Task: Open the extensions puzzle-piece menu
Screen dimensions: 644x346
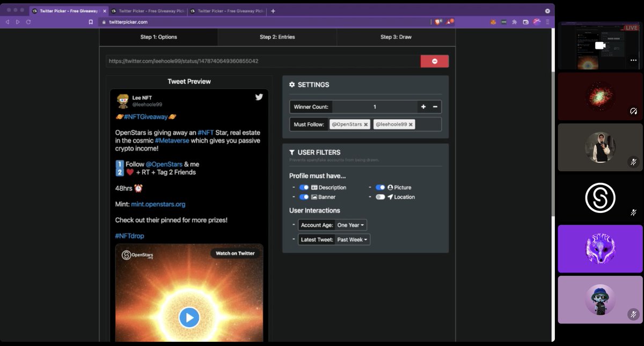Action: 515,22
